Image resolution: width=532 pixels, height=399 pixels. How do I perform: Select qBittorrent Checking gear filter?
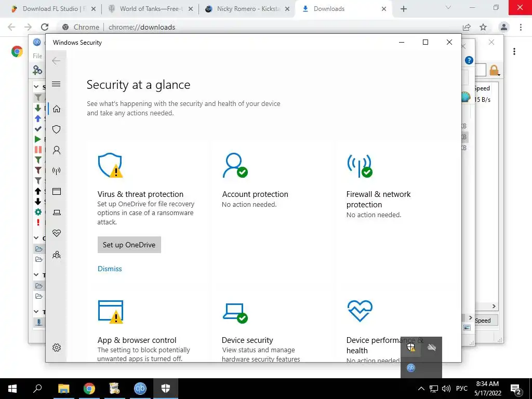click(x=38, y=212)
